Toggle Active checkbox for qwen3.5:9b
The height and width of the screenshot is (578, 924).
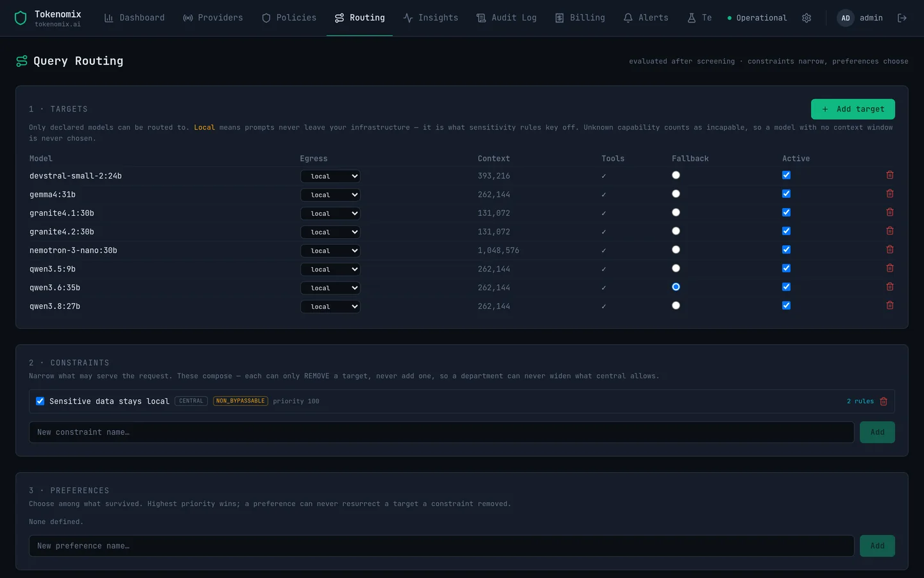click(x=786, y=268)
